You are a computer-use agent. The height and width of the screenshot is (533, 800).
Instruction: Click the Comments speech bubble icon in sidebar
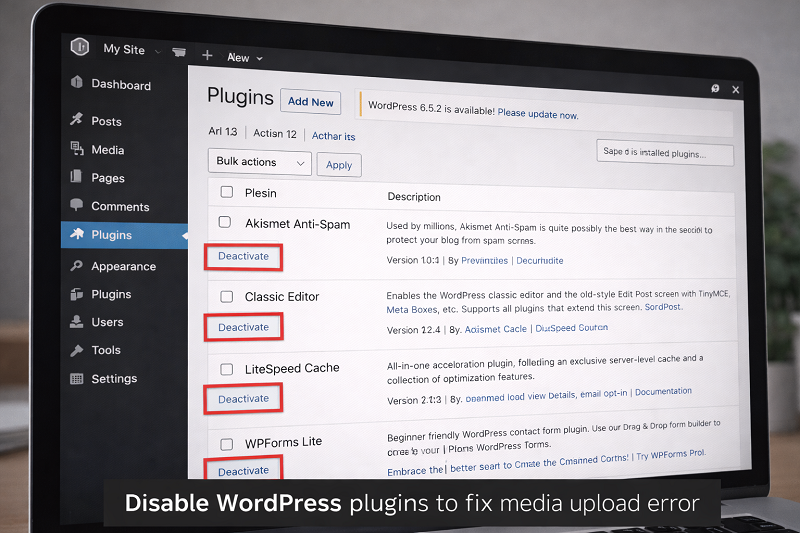[x=77, y=205]
